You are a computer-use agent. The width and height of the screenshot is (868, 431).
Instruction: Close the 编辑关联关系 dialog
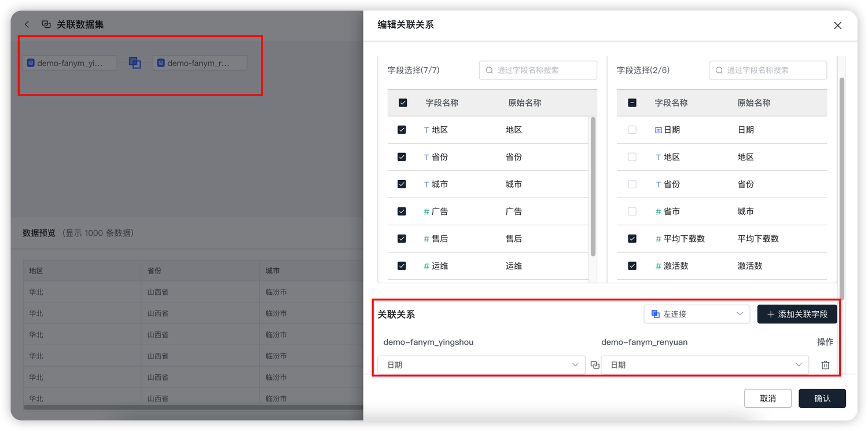(x=837, y=25)
